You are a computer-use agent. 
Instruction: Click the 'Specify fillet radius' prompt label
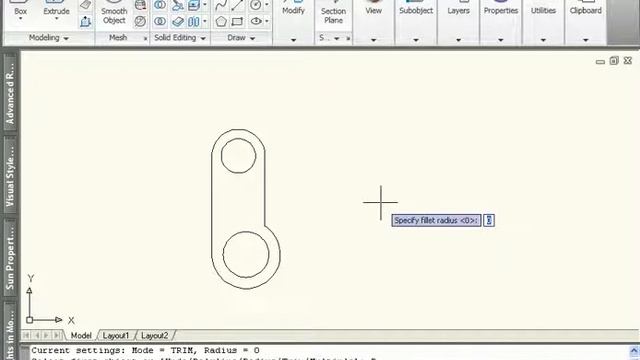[x=436, y=220]
